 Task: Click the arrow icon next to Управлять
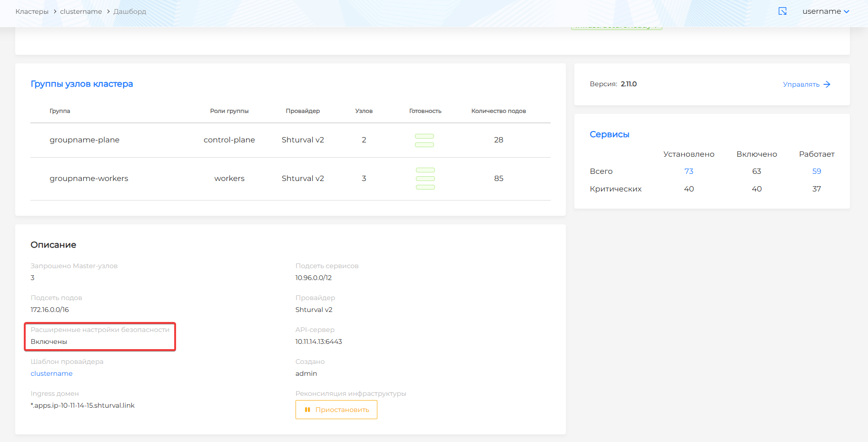click(x=828, y=84)
